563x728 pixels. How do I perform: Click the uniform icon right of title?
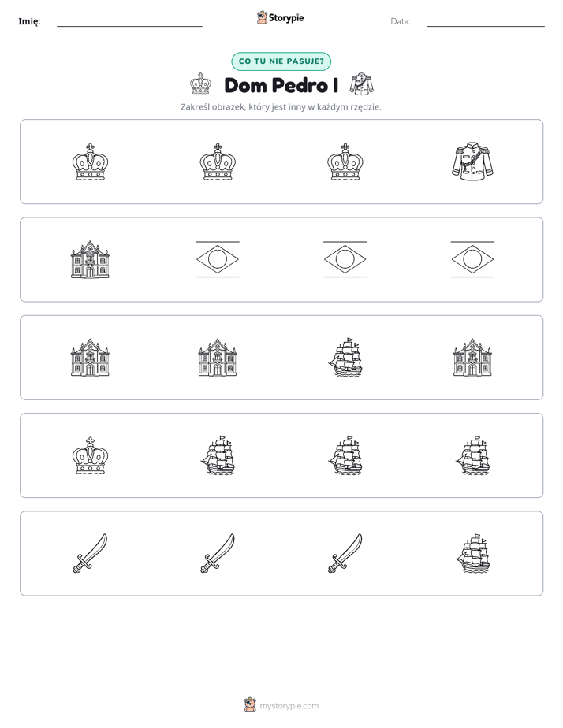[361, 84]
